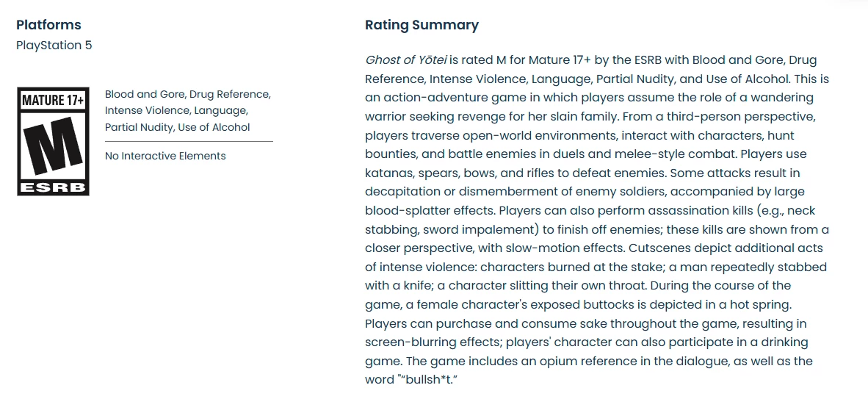Select the Platforms heading
This screenshot has width=868, height=399.
pyautogui.click(x=48, y=25)
